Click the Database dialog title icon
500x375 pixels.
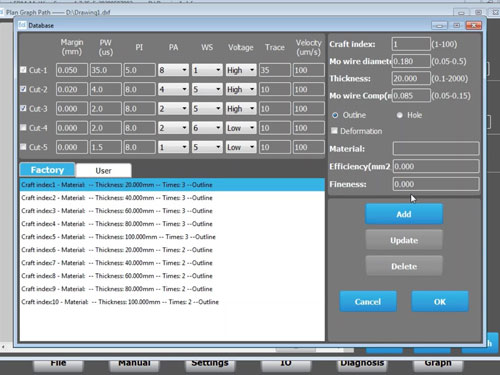coord(22,25)
